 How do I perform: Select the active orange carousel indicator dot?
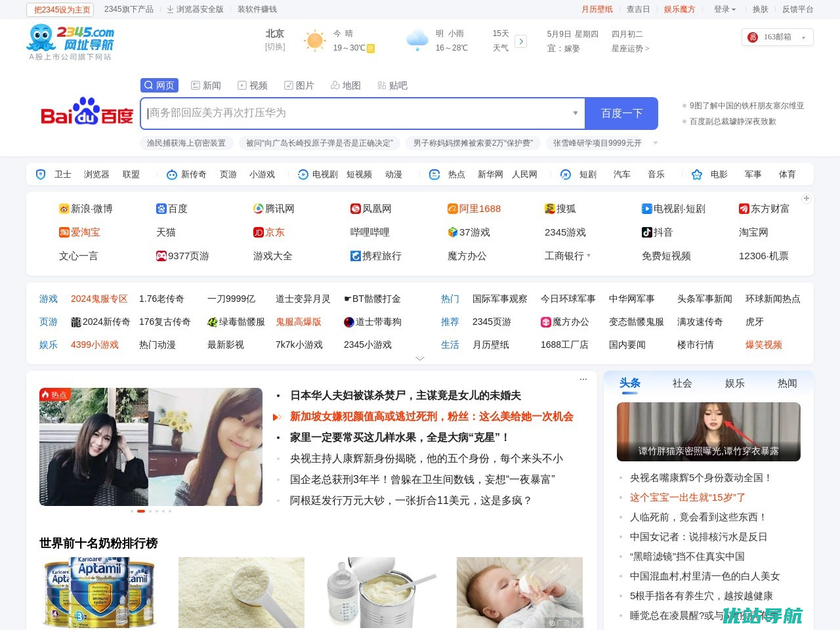[141, 511]
